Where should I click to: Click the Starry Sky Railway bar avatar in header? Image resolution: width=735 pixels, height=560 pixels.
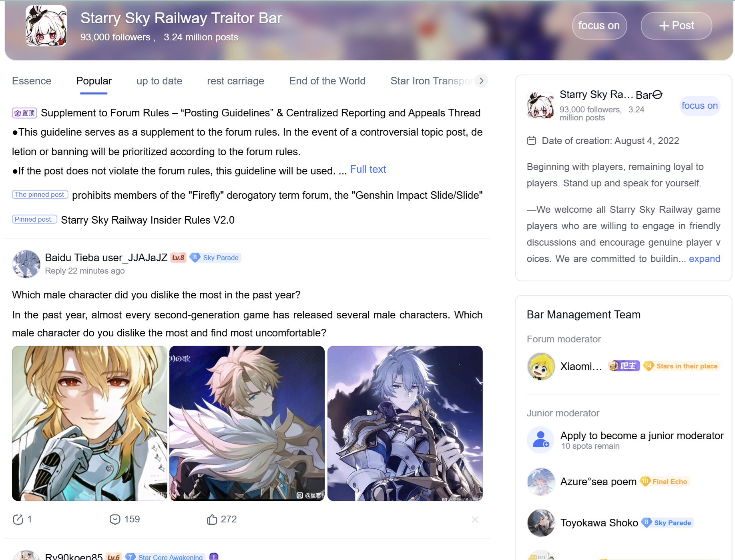(46, 26)
